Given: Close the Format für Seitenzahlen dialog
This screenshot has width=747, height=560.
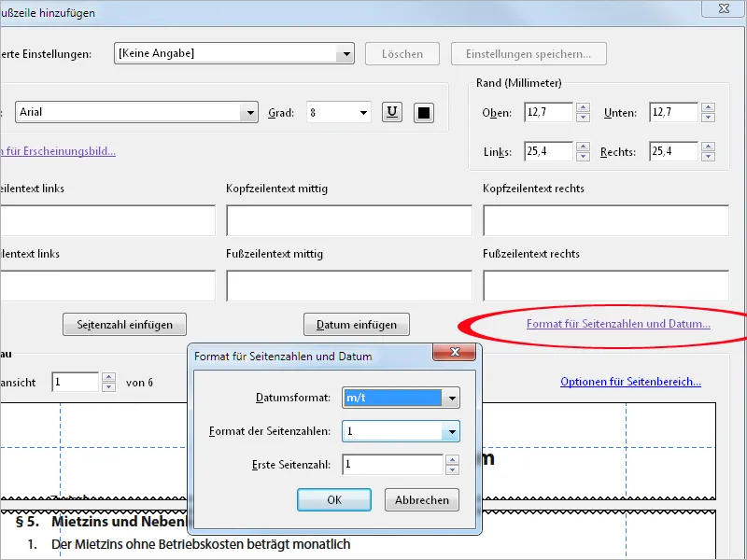Looking at the screenshot, I should (x=455, y=352).
